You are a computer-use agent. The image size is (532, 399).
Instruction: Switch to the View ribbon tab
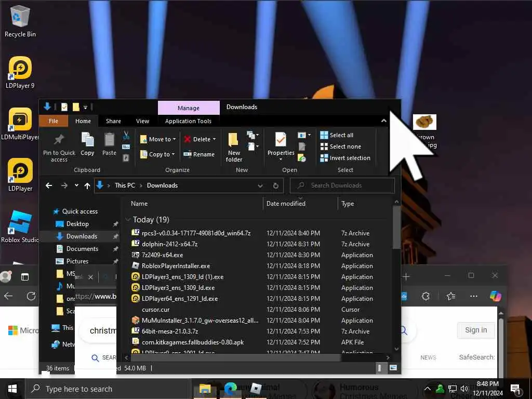142,121
